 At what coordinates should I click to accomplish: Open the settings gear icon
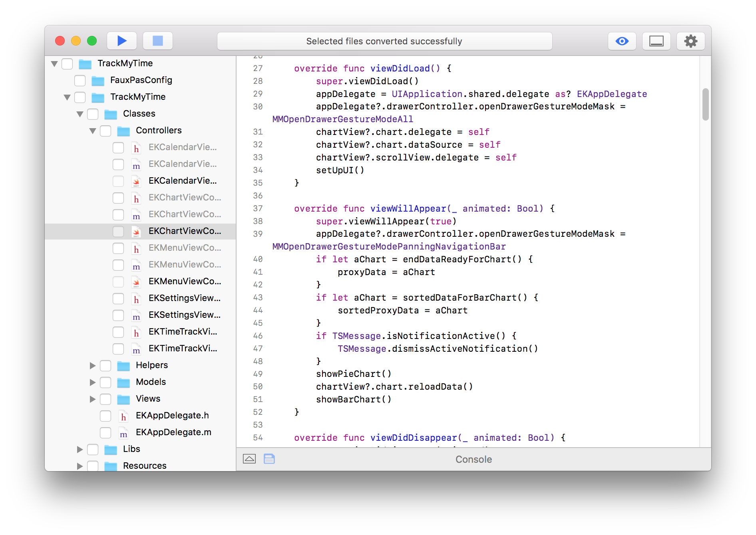pos(690,41)
